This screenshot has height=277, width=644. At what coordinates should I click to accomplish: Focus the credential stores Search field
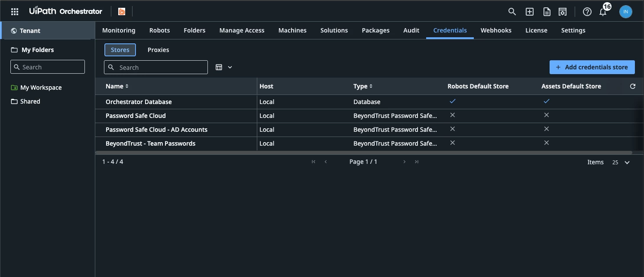click(156, 67)
